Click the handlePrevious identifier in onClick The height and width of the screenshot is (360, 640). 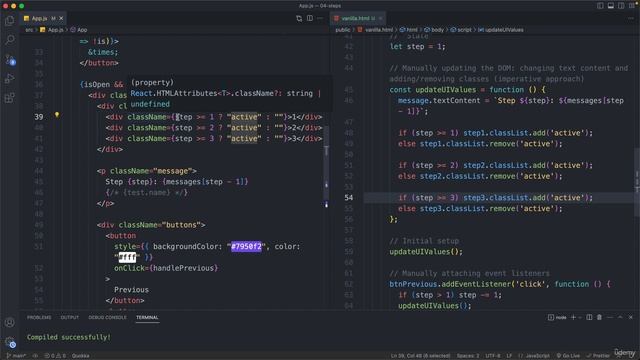point(184,268)
